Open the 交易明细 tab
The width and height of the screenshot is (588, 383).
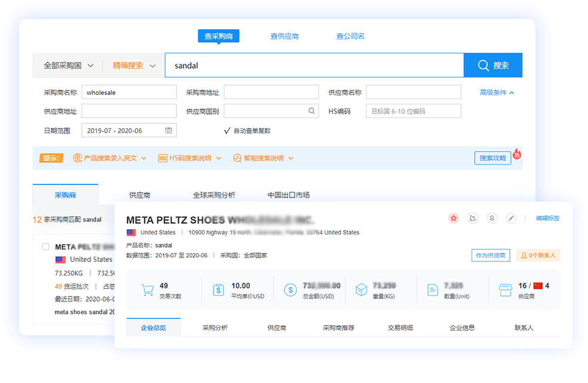(x=400, y=328)
